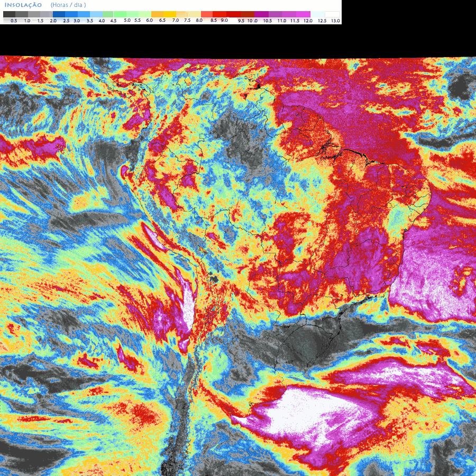Click the 7.0 legend value label
The height and width of the screenshot is (476, 476).
[x=176, y=20]
